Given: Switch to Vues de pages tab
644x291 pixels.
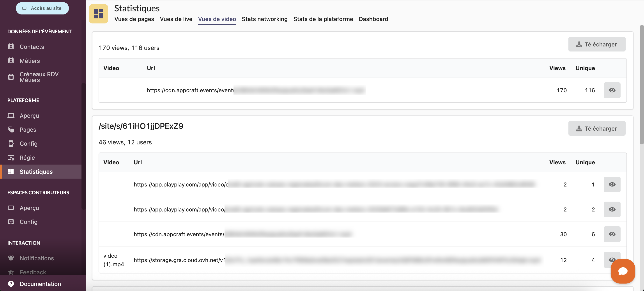Looking at the screenshot, I should (x=134, y=19).
